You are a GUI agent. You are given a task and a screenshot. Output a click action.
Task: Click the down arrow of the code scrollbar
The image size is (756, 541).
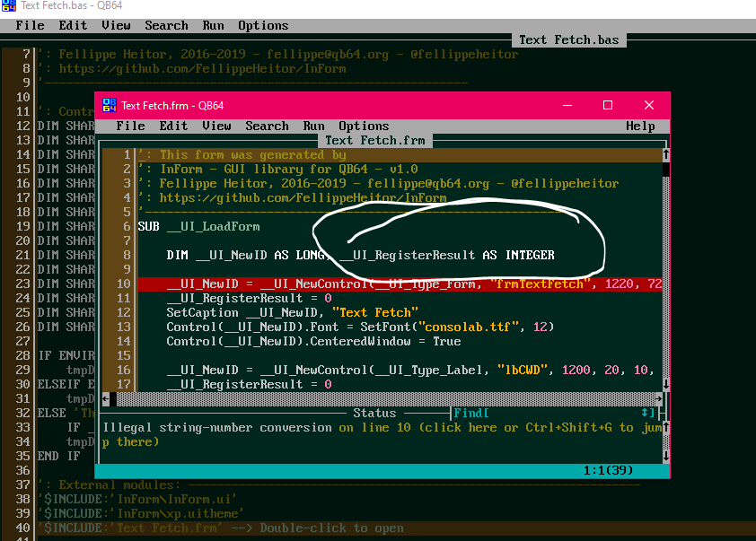pos(666,384)
